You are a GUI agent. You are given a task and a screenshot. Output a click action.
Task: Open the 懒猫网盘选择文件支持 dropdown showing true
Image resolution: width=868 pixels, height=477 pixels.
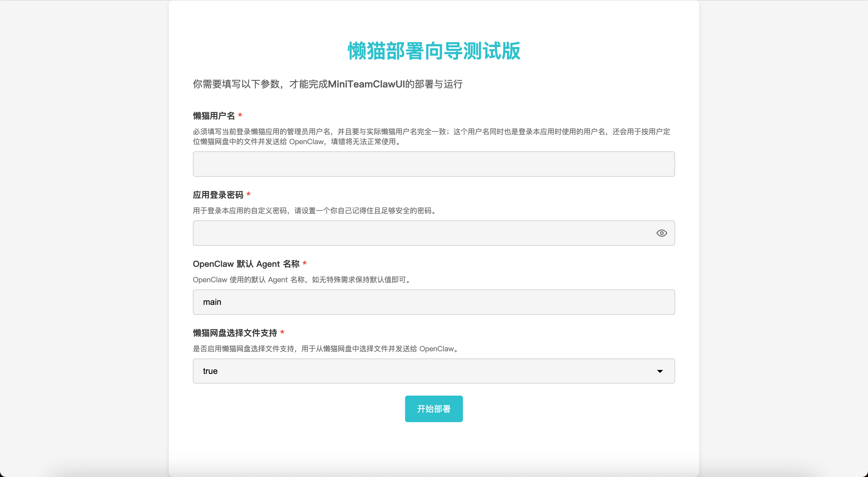point(434,371)
